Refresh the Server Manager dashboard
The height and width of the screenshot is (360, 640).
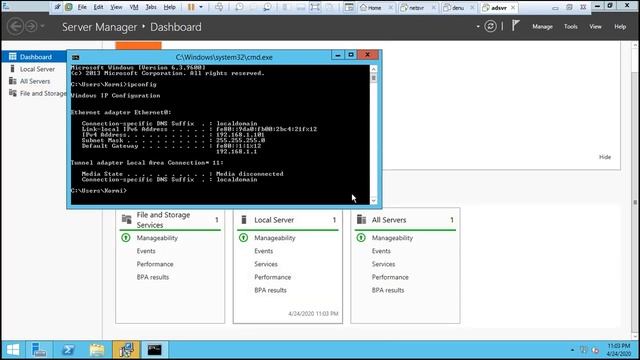click(490, 27)
